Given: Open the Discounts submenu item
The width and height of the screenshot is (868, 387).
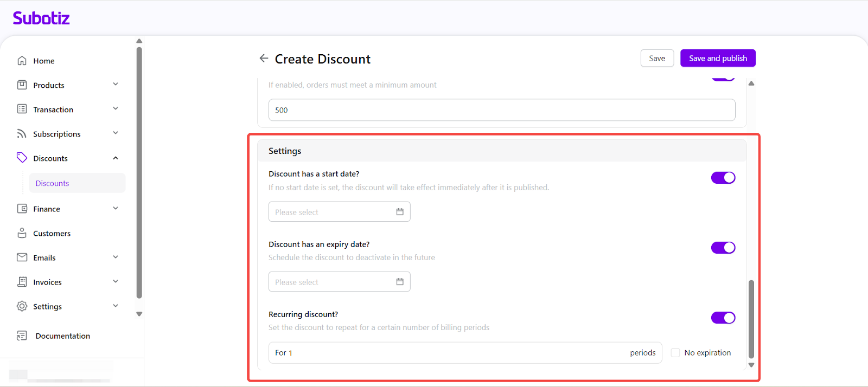Looking at the screenshot, I should click(x=53, y=183).
